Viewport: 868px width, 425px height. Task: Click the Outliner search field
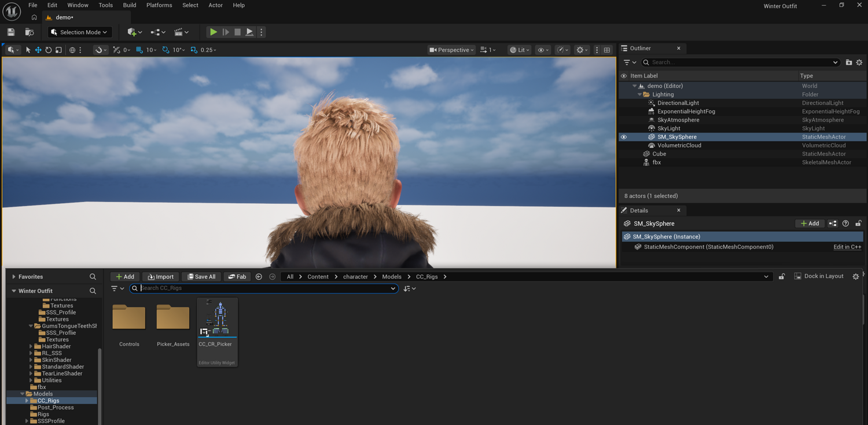tap(741, 63)
